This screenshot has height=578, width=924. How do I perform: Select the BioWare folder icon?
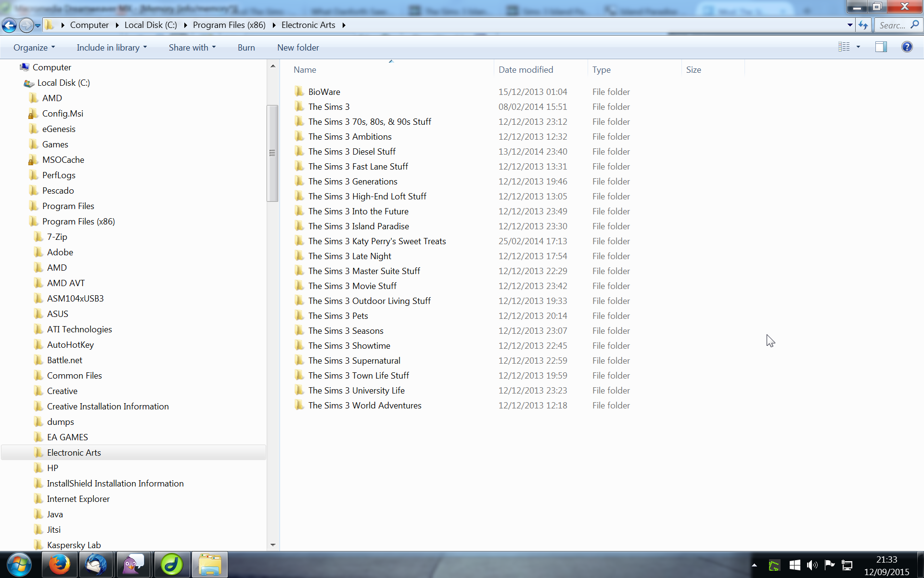coord(299,91)
